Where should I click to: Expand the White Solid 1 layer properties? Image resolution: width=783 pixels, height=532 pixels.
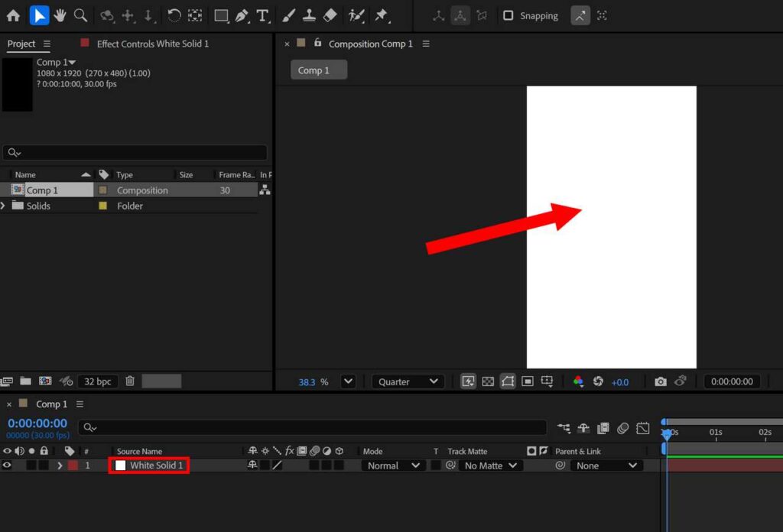60,465
